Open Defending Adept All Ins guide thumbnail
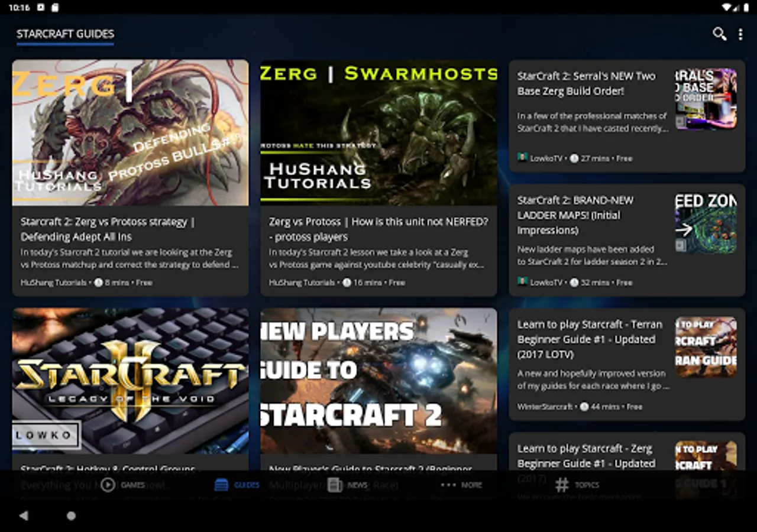Viewport: 757px width, 532px height. [x=130, y=132]
